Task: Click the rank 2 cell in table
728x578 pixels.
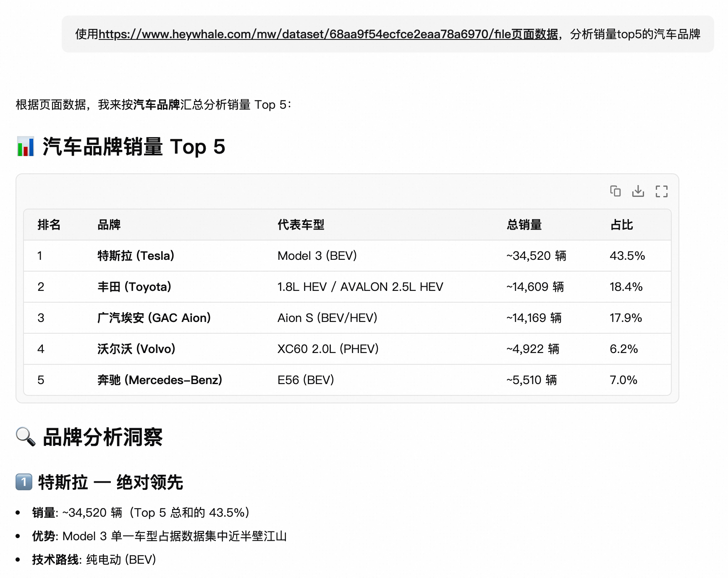Action: click(x=41, y=287)
